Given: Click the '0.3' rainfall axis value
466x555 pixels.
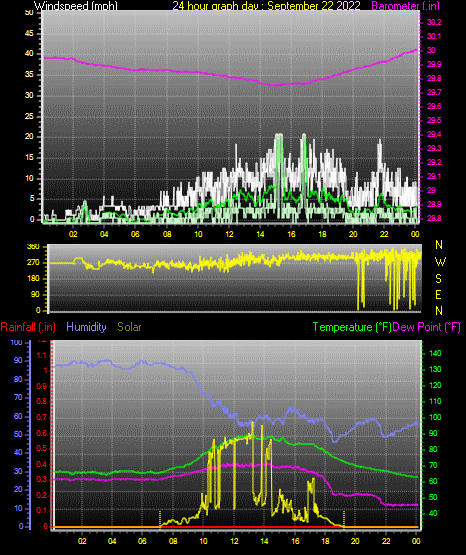Looking at the screenshot, I should tap(42, 479).
